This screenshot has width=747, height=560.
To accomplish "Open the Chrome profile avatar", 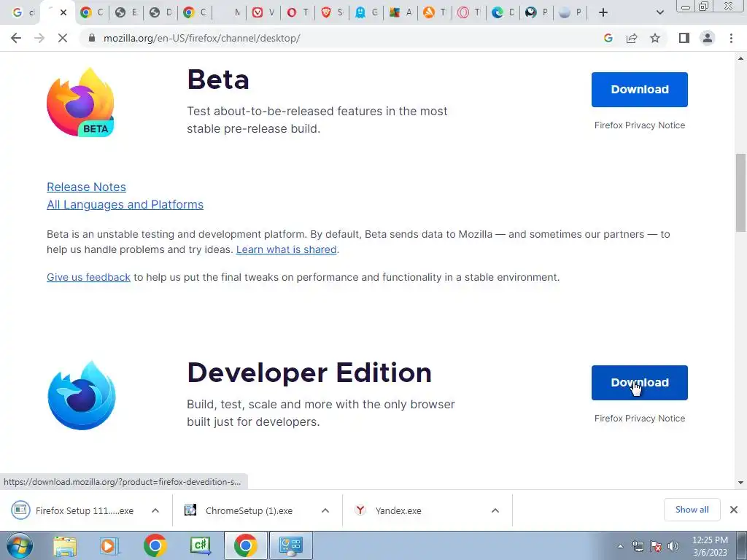I will 708,38.
